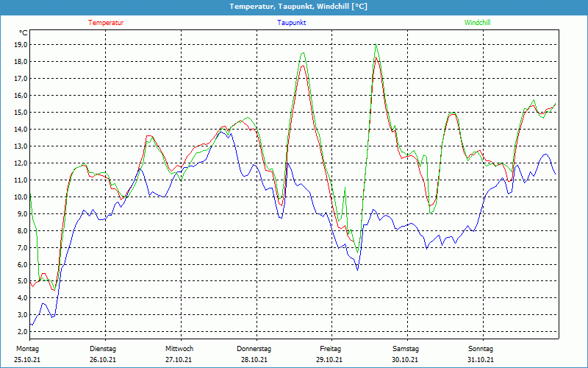Viewport: 588px width, 368px height.
Task: Click the 19,0 value on the y-axis
Action: 21,44
